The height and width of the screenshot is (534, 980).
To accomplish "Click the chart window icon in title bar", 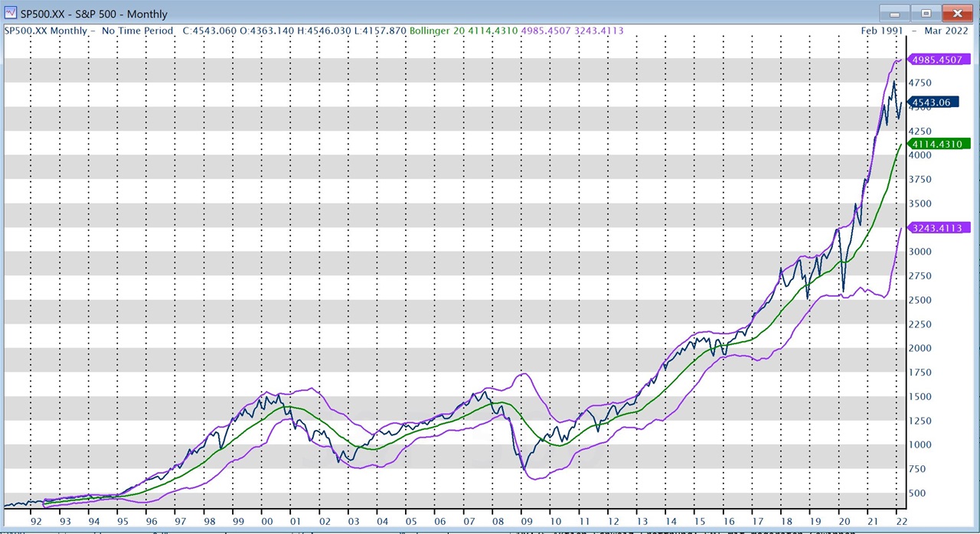I will [10, 13].
